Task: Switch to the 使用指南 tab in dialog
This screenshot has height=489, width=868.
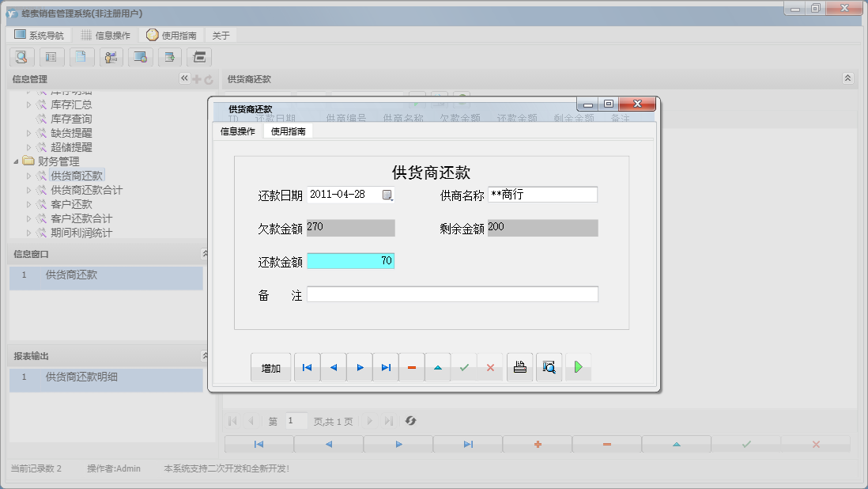Action: tap(289, 131)
